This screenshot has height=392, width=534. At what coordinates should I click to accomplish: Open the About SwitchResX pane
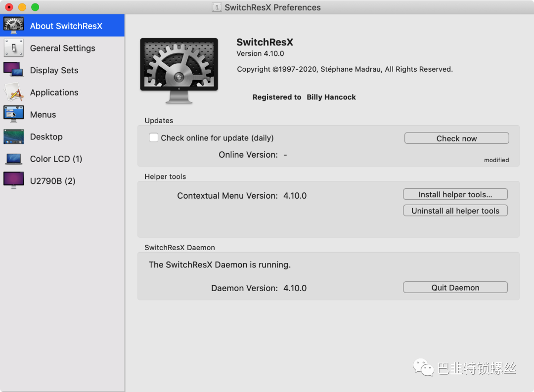pyautogui.click(x=62, y=26)
